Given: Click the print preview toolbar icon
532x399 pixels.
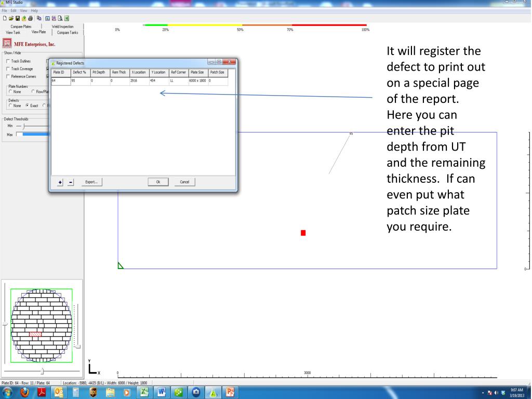Looking at the screenshot, I should [x=61, y=18].
